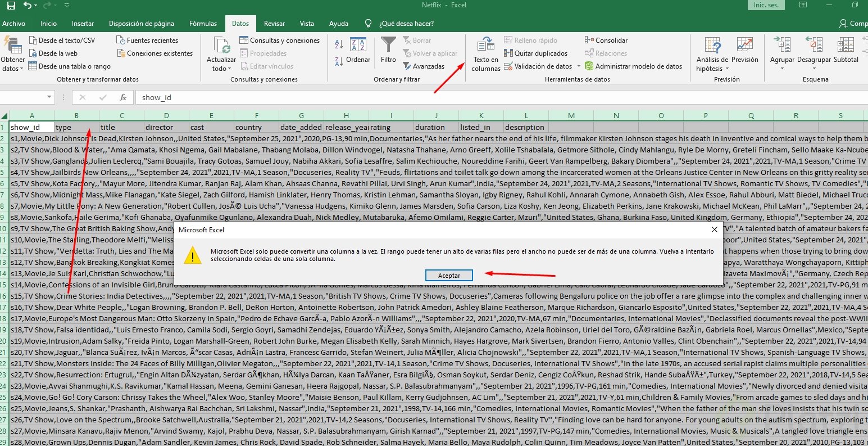Click Consolidar in data tools
Image resolution: width=868 pixels, height=446 pixels.
(x=606, y=40)
